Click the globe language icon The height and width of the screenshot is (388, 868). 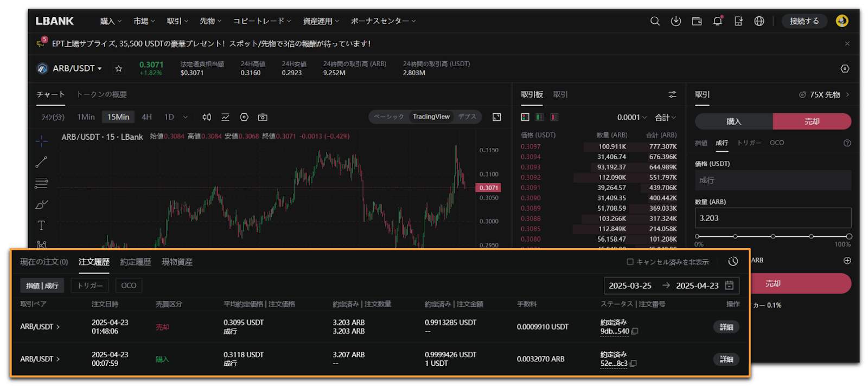[x=759, y=21]
